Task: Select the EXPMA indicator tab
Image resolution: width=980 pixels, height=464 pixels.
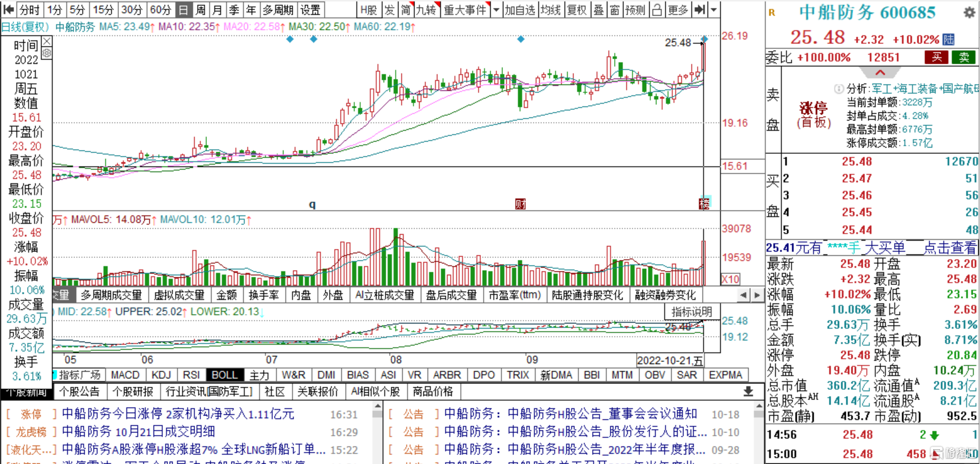Action: (726, 375)
